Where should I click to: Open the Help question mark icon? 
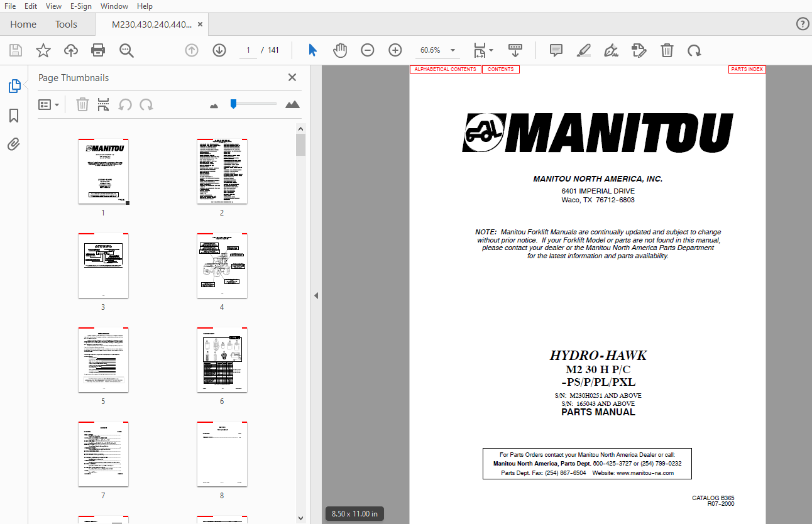click(803, 24)
